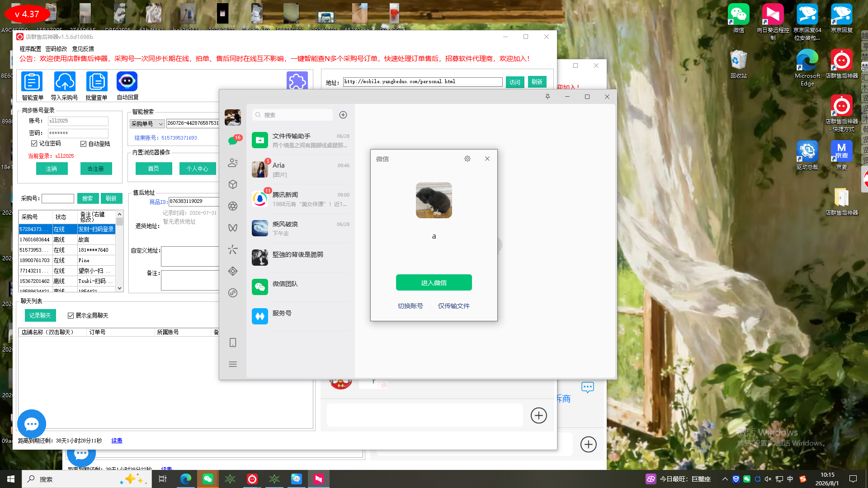This screenshot has height=488, width=868.
Task: Click the 去注册 button
Action: coord(96,169)
